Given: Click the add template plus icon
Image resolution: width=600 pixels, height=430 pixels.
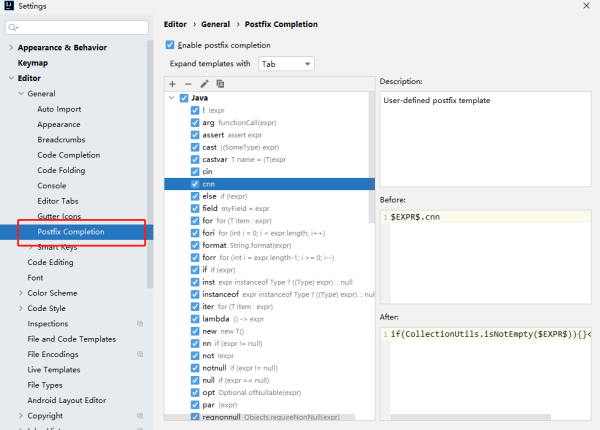Looking at the screenshot, I should pos(172,83).
